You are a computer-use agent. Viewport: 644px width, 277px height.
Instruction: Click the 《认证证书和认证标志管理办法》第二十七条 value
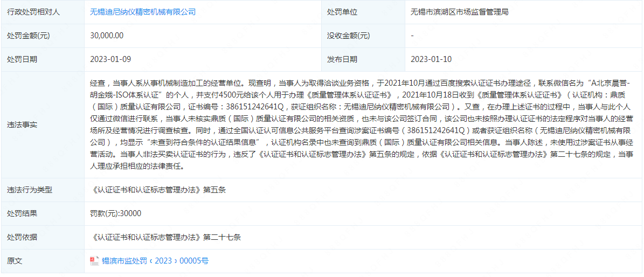(165, 237)
